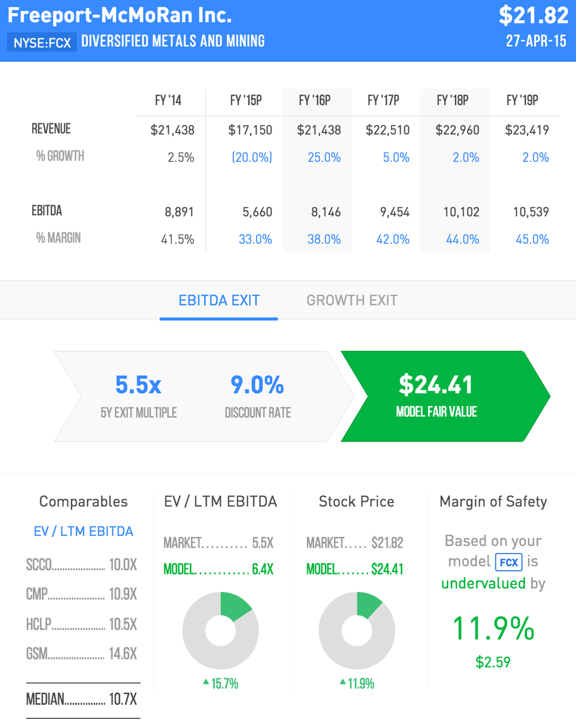The width and height of the screenshot is (576, 728).
Task: Click the 15.7% upside label
Action: [221, 684]
